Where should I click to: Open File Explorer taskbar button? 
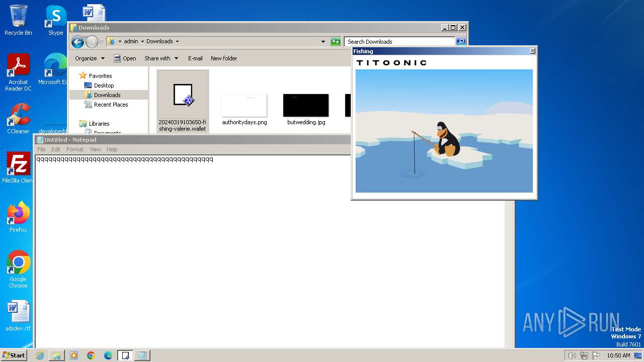pos(57,355)
